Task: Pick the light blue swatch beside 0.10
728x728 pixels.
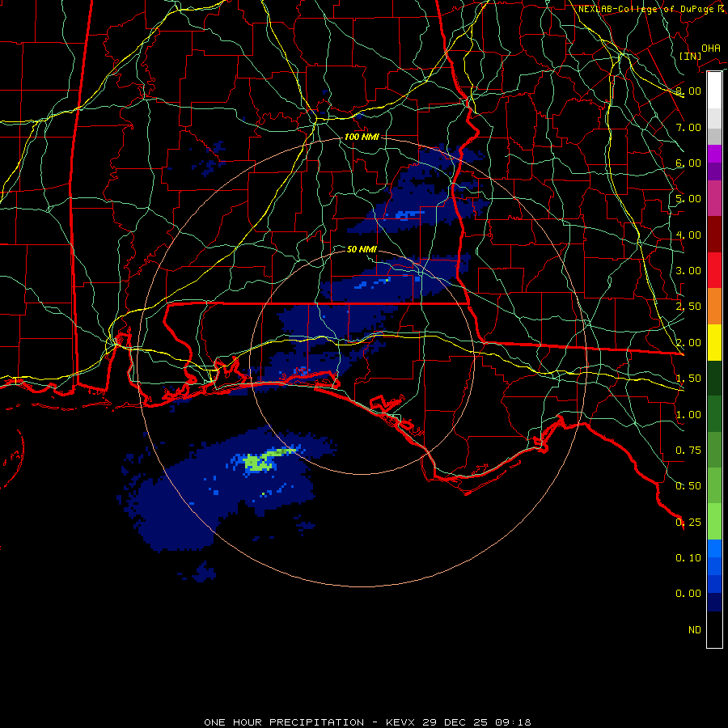Action: tap(714, 548)
